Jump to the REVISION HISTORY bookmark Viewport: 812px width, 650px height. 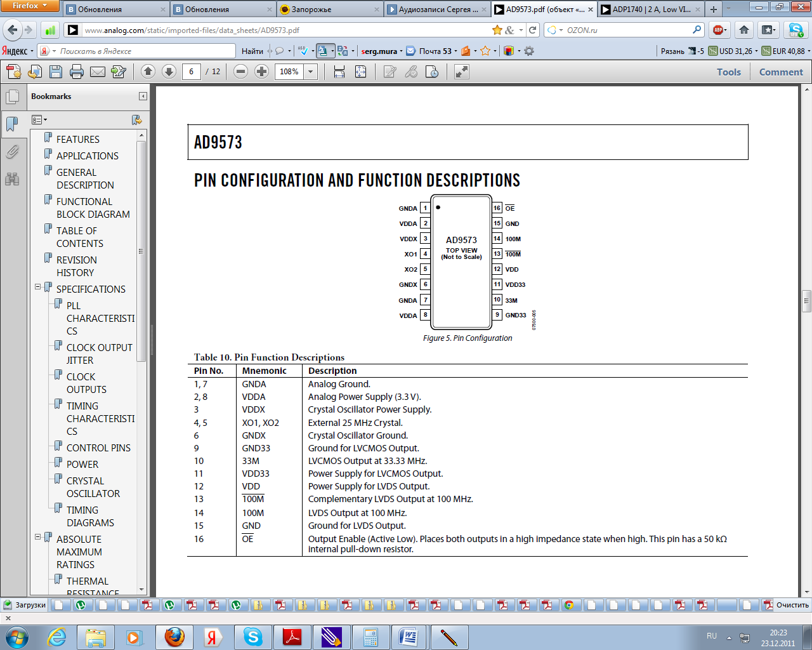point(77,266)
